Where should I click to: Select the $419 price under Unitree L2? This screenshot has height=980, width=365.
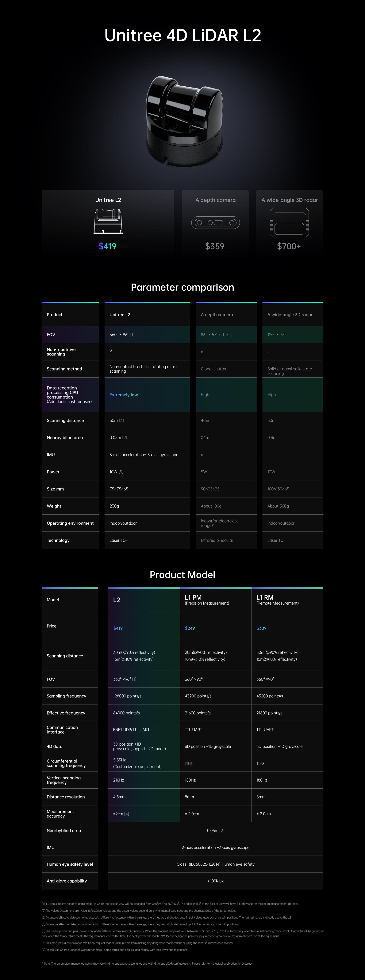(108, 246)
